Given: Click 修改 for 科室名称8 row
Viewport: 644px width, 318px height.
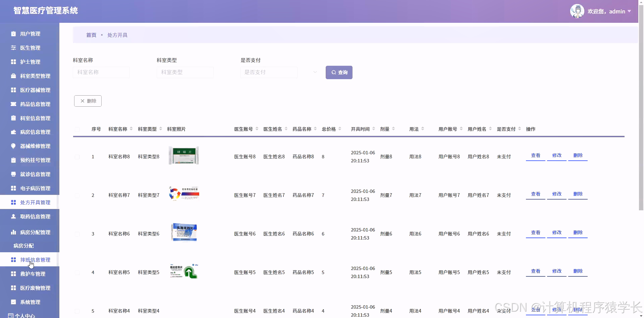Looking at the screenshot, I should click(x=557, y=156).
